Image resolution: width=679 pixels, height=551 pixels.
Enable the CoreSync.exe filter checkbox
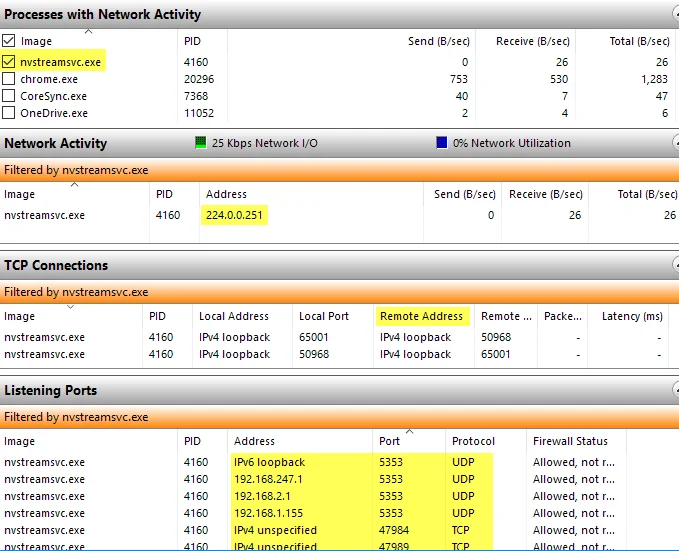tap(9, 96)
